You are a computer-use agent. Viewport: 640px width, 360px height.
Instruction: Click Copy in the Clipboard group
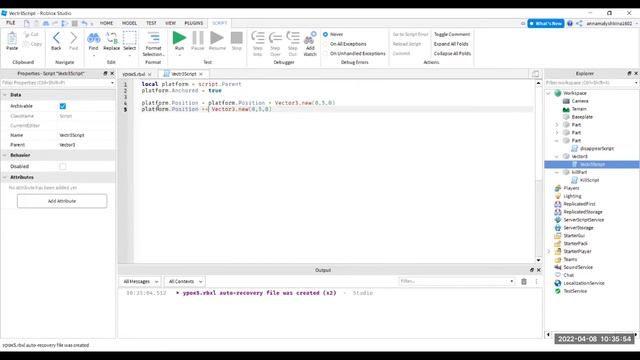[33, 44]
